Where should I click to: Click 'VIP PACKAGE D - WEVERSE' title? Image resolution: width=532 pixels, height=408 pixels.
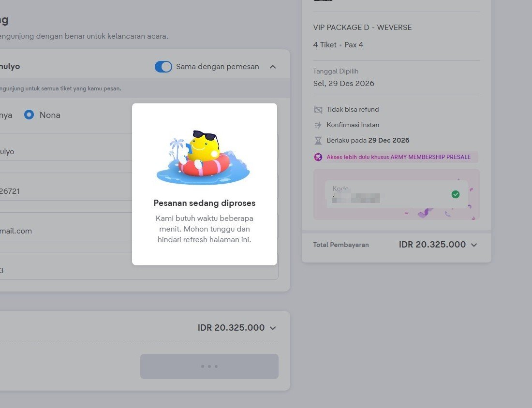click(362, 28)
